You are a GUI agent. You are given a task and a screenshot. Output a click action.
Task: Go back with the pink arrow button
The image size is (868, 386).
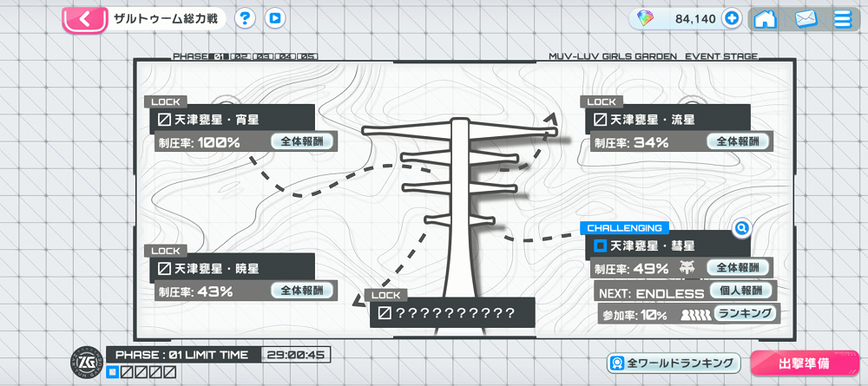point(85,20)
